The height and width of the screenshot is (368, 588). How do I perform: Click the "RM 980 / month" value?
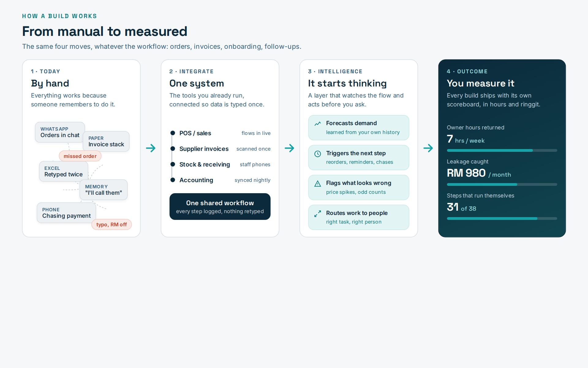(x=479, y=173)
